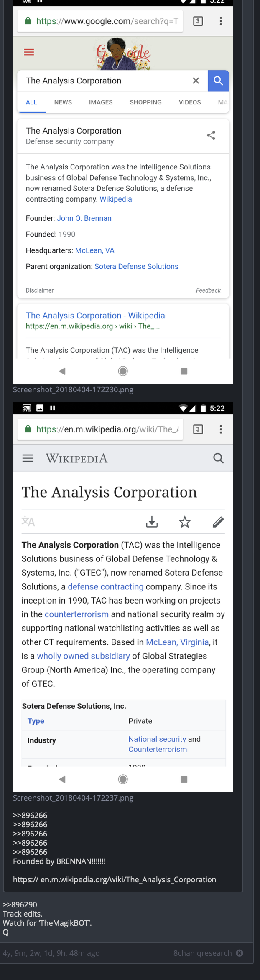Click the Wikipedia edit pencil icon
This screenshot has height=980, width=260.
tap(218, 522)
